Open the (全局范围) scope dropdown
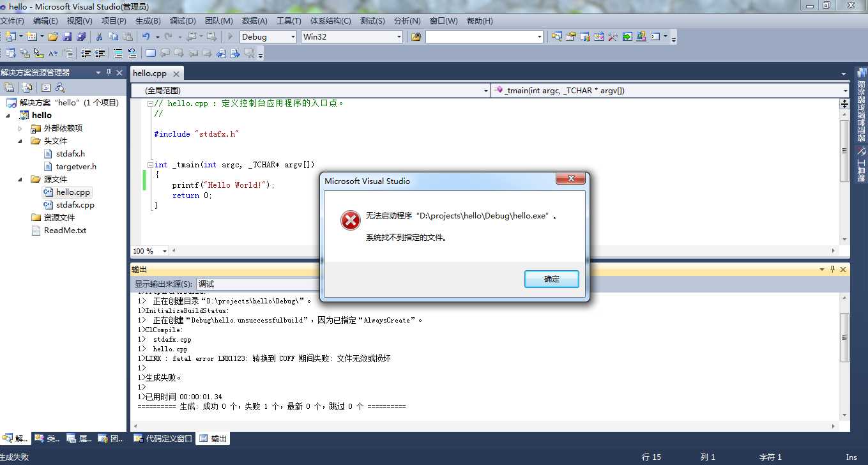The height and width of the screenshot is (465, 868). pyautogui.click(x=486, y=91)
